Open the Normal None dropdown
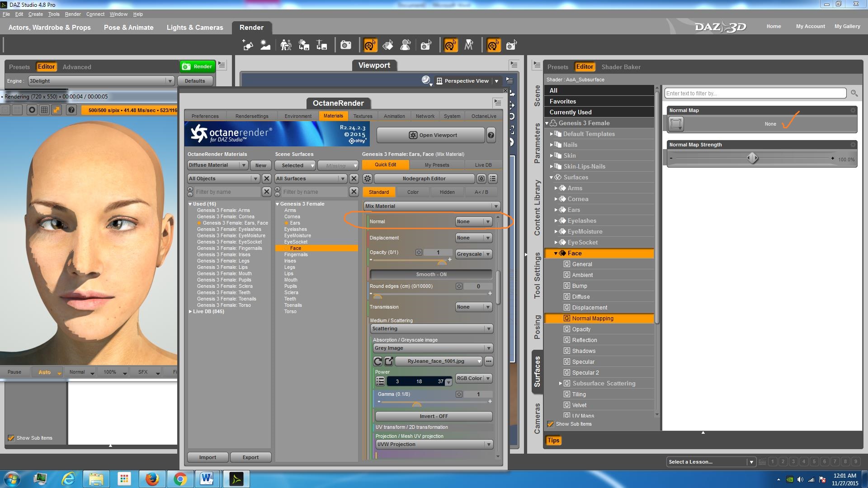Image resolution: width=868 pixels, height=488 pixels. click(473, 222)
